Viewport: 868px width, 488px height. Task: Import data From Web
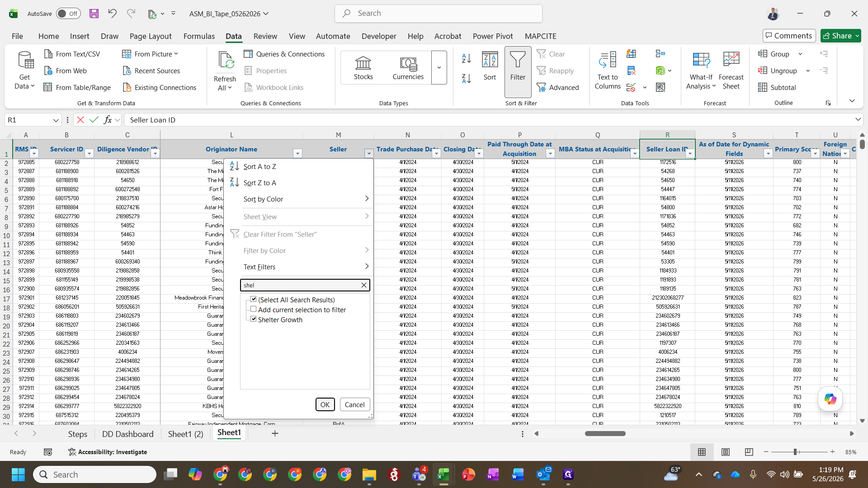(65, 70)
